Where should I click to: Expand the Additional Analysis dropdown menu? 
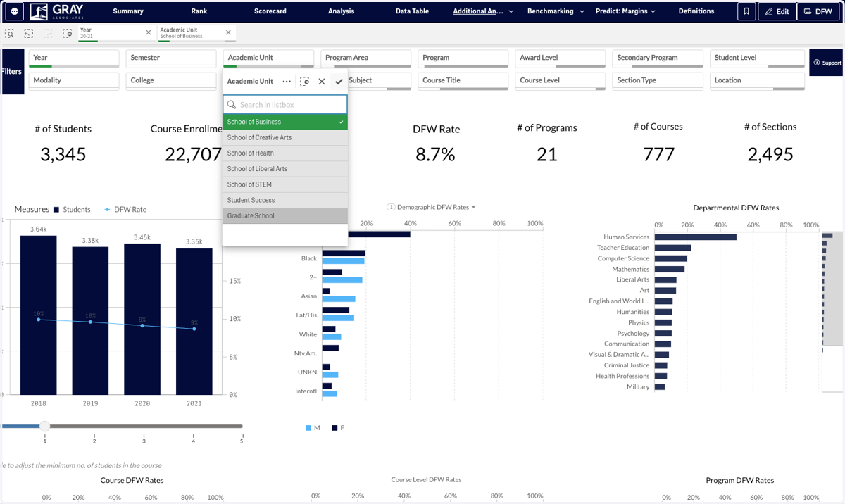point(483,11)
